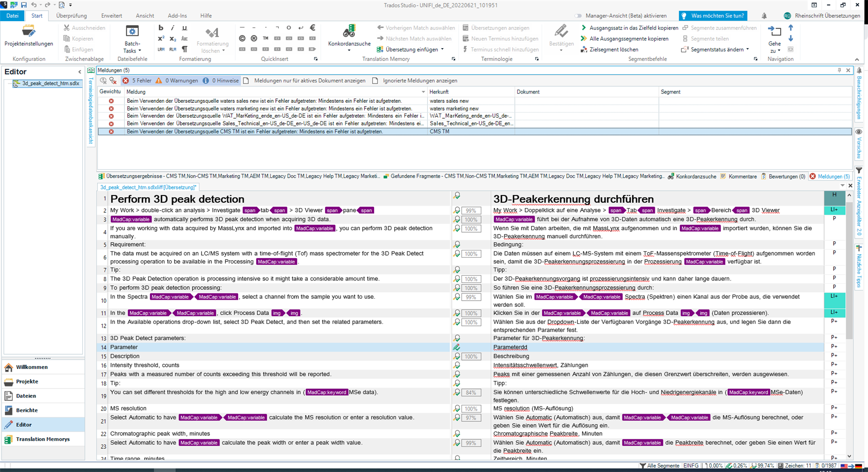Image resolution: width=868 pixels, height=472 pixels.
Task: Undo the last action in title bar
Action: point(34,5)
